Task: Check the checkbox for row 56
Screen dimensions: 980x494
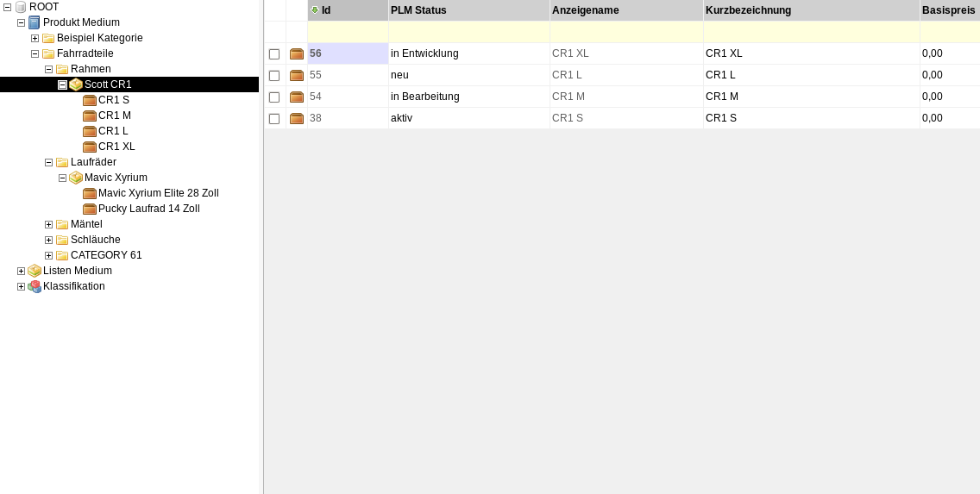Action: click(x=274, y=54)
